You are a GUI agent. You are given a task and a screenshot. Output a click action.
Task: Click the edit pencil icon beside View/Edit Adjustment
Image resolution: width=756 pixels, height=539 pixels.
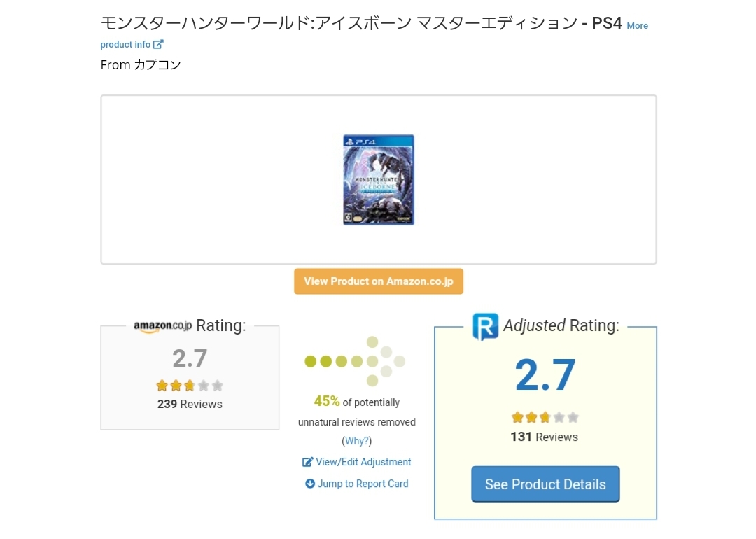click(x=307, y=462)
